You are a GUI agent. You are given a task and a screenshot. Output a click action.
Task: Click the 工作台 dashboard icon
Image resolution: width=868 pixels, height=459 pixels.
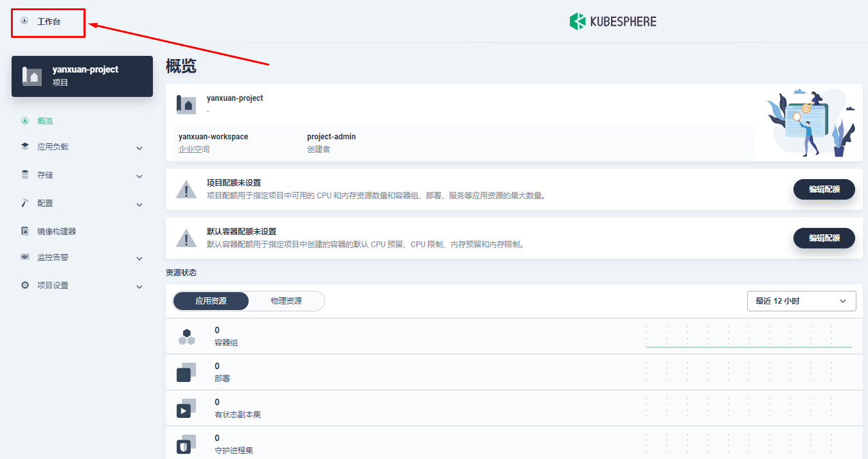[x=24, y=21]
